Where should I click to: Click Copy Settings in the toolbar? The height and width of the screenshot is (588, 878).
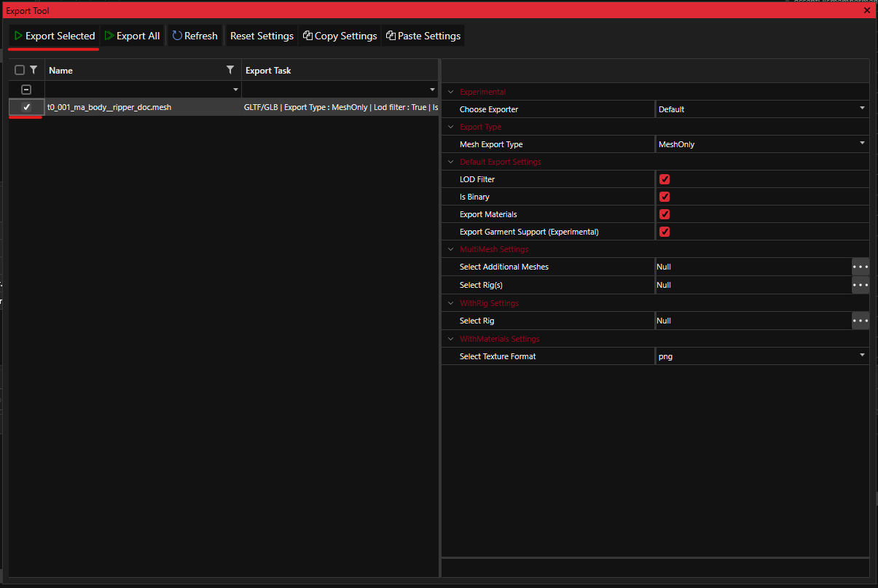[x=340, y=36]
